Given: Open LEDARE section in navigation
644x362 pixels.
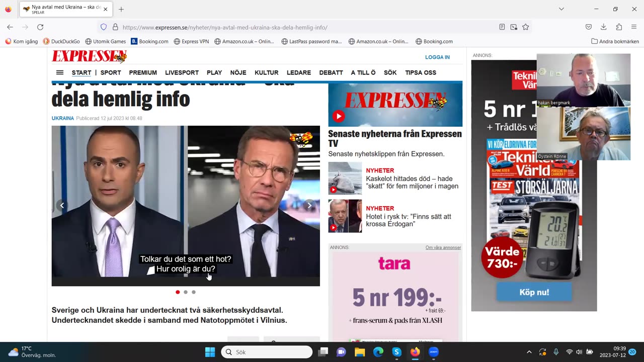Looking at the screenshot, I should pyautogui.click(x=299, y=72).
